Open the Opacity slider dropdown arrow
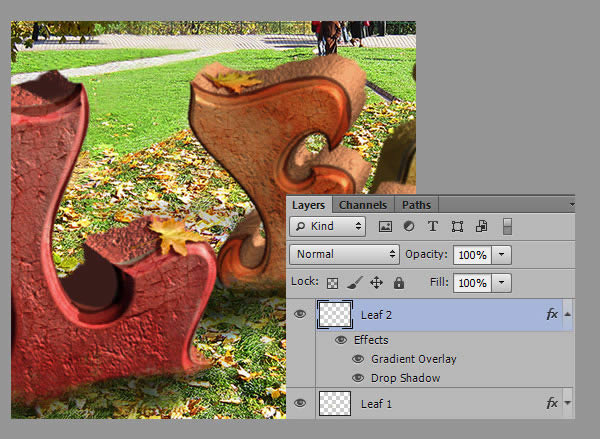The image size is (600, 439). tap(503, 254)
